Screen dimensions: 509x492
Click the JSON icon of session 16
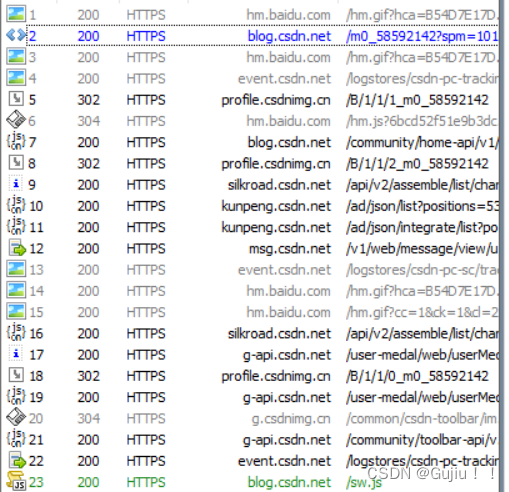(16, 333)
